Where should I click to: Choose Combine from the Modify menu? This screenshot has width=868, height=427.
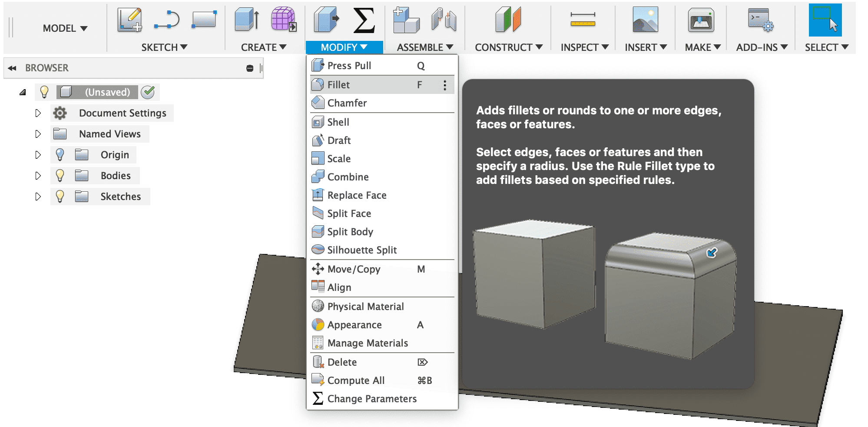coord(382,177)
